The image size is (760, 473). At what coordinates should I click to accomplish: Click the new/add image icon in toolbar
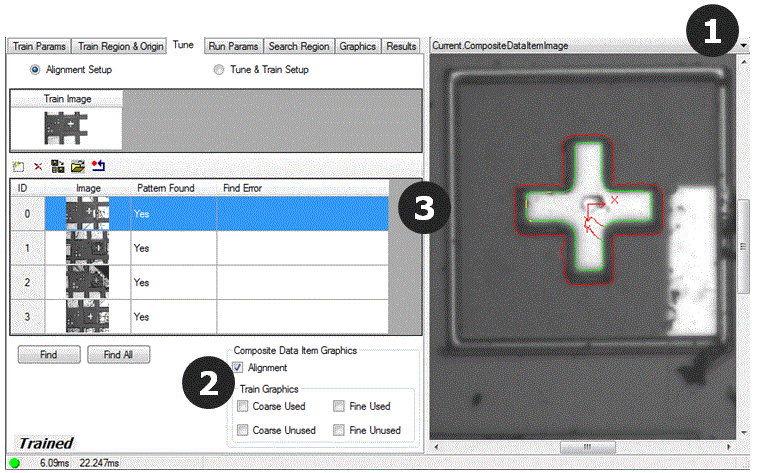tap(19, 166)
